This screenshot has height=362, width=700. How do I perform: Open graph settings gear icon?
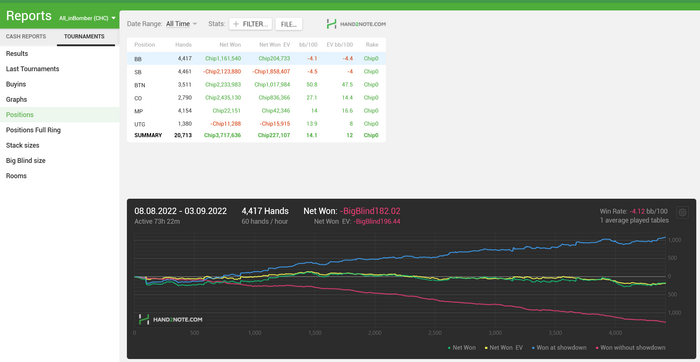point(682,212)
